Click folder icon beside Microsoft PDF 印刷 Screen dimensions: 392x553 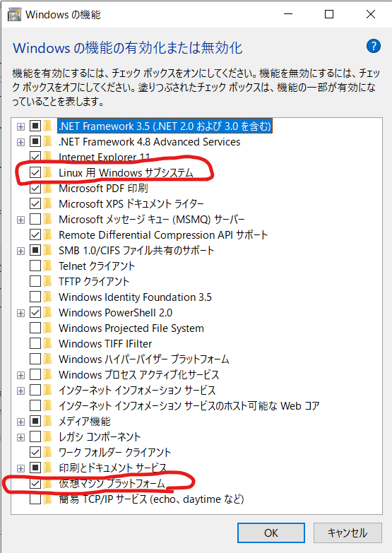pos(47,188)
